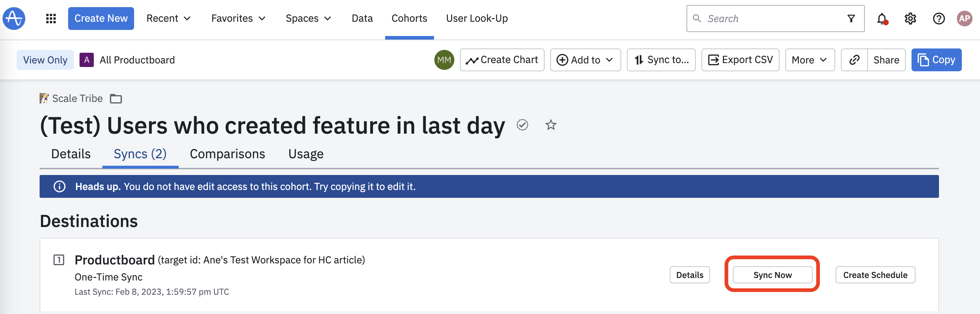This screenshot has width=980, height=314.
Task: Click the Scale Tribe space link
Action: coord(77,98)
